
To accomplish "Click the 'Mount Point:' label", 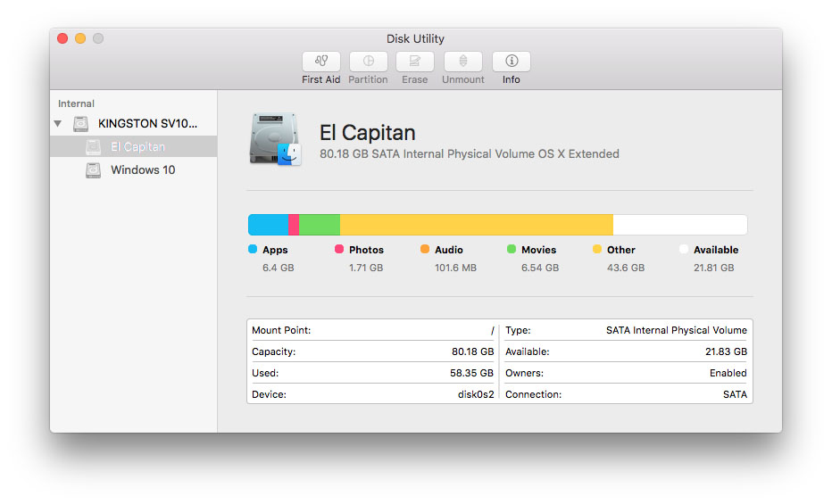I will click(282, 330).
